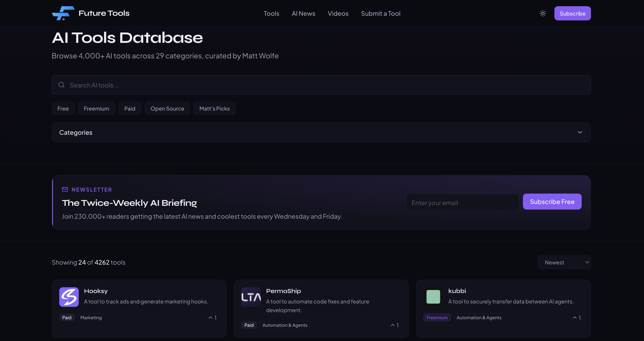644x341 pixels.
Task: Click the Subscribe Free button
Action: click(x=552, y=202)
